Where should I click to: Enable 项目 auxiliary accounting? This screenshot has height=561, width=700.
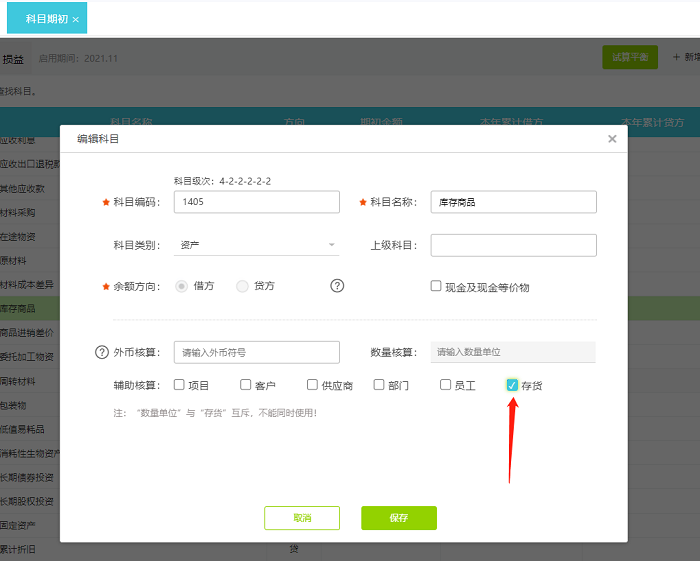(x=179, y=384)
